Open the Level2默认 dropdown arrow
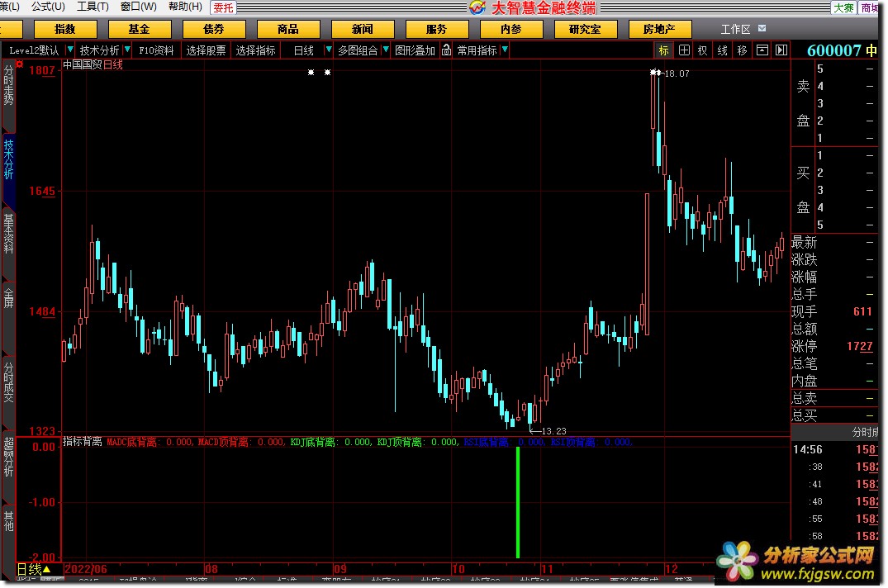 (69, 50)
